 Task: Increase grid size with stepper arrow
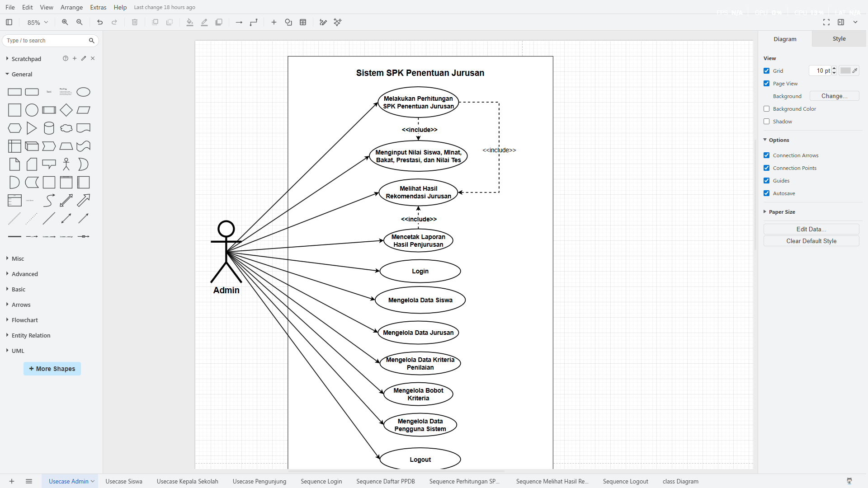point(834,68)
